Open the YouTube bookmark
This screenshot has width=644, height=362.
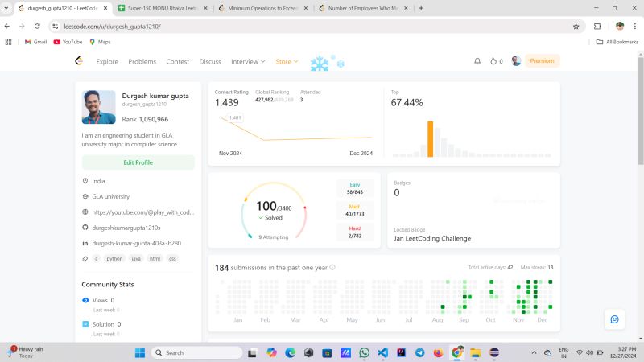68,42
